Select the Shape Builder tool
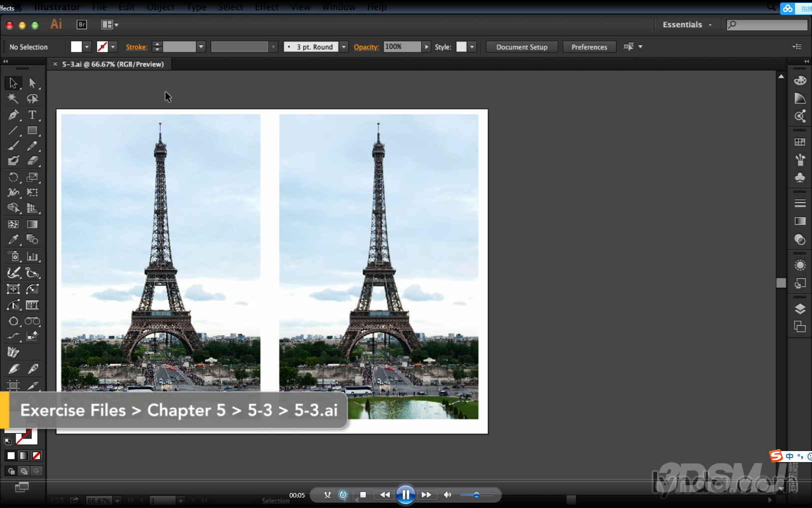Image resolution: width=812 pixels, height=508 pixels. [x=13, y=208]
